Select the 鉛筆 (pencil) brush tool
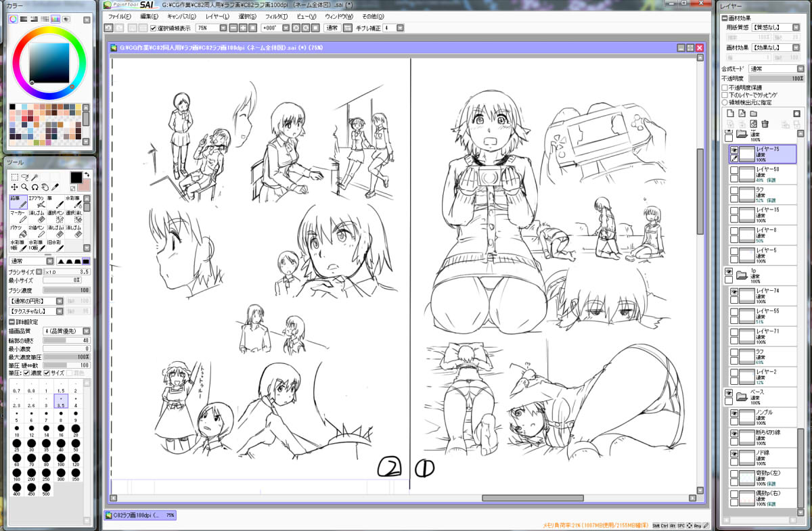 (x=18, y=201)
